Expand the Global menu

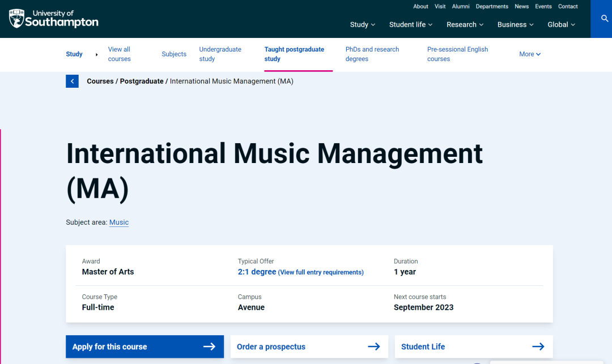click(x=561, y=24)
